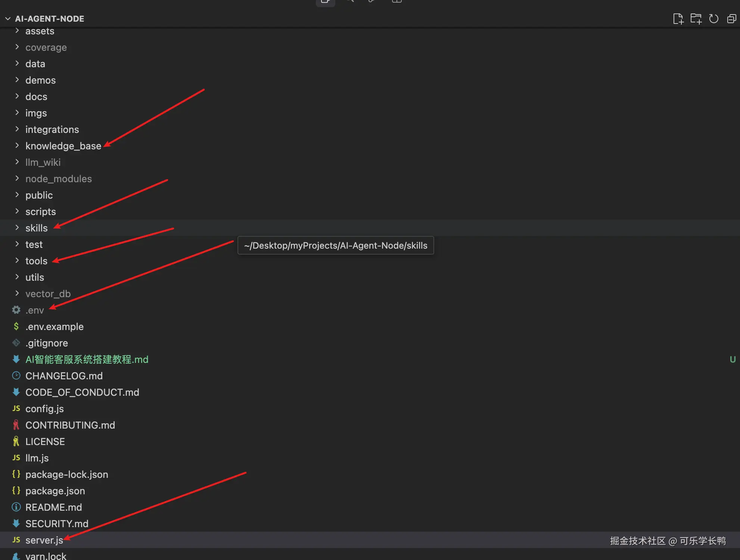This screenshot has height=560, width=740.
Task: Collapse the AI-AGENT-NODE root section
Action: coord(8,19)
